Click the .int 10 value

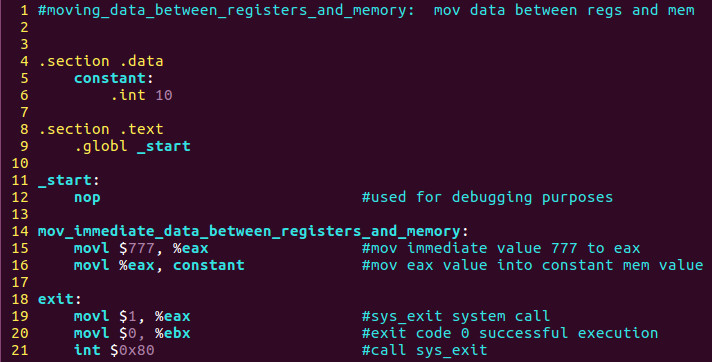coord(142,95)
